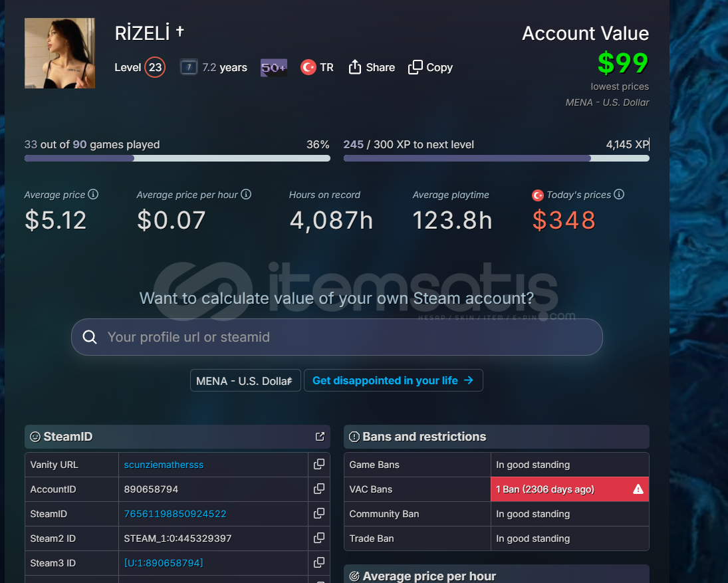This screenshot has width=728, height=583.
Task: Click the 123.8h average playtime value
Action: [x=452, y=220]
